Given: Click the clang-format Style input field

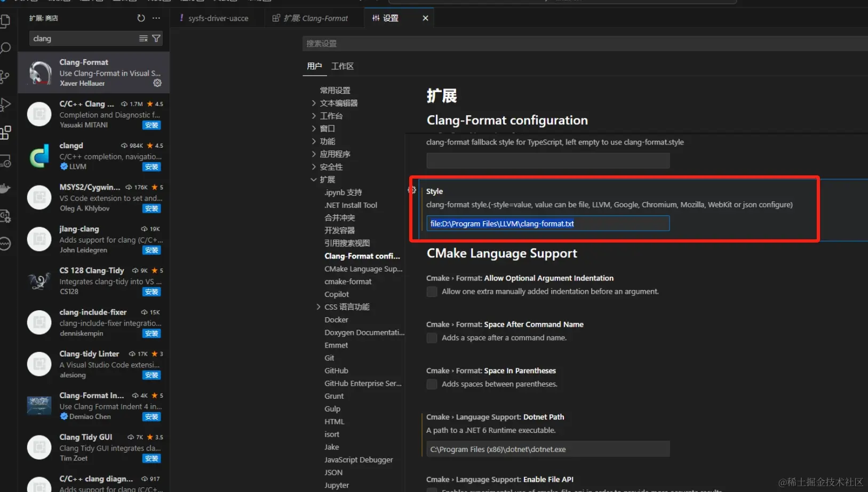Looking at the screenshot, I should (548, 223).
